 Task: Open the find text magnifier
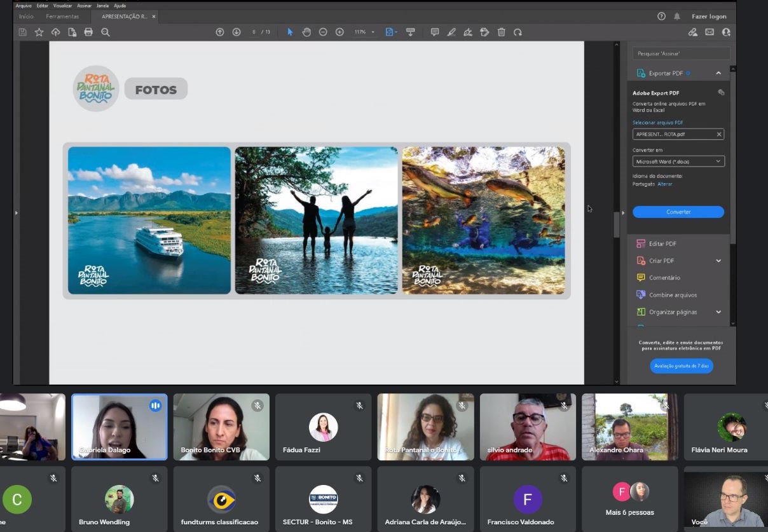coord(106,32)
